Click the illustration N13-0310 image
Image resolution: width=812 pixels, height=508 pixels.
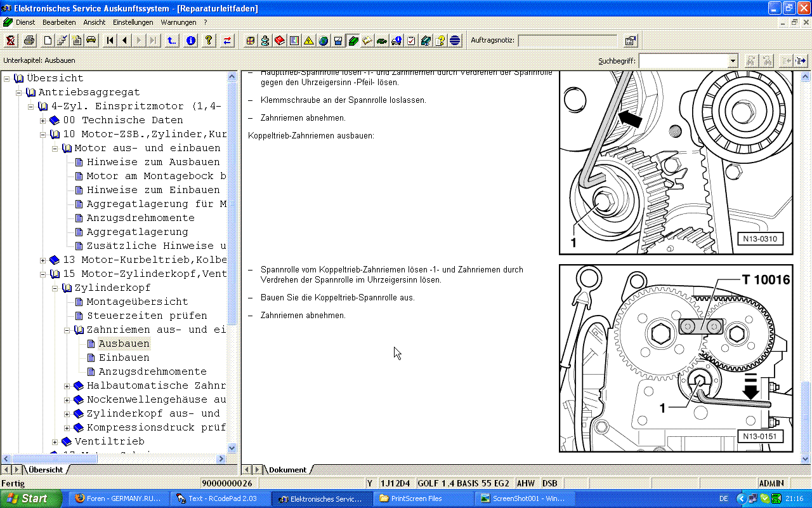(x=676, y=163)
